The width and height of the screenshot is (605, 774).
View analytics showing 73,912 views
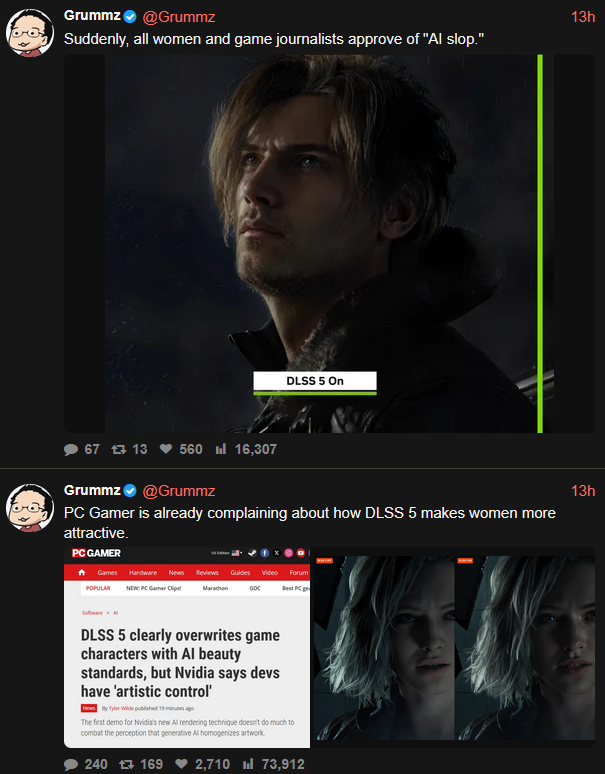pyautogui.click(x=273, y=764)
